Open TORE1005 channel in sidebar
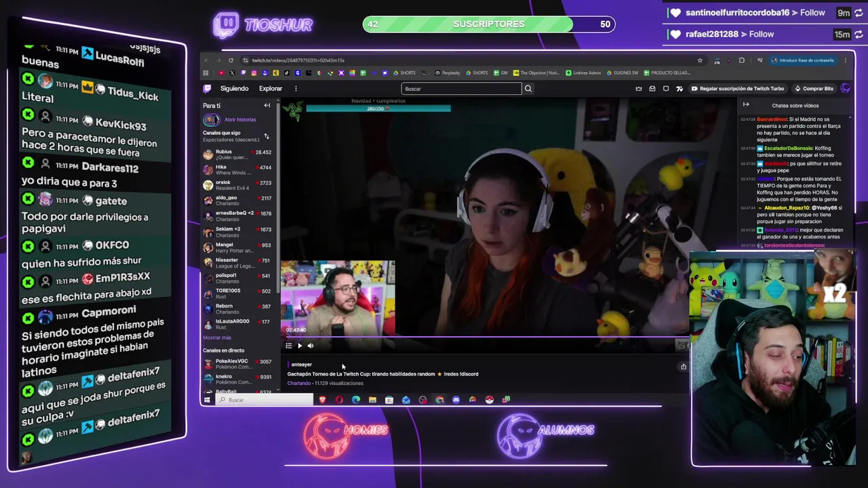 pyautogui.click(x=237, y=293)
